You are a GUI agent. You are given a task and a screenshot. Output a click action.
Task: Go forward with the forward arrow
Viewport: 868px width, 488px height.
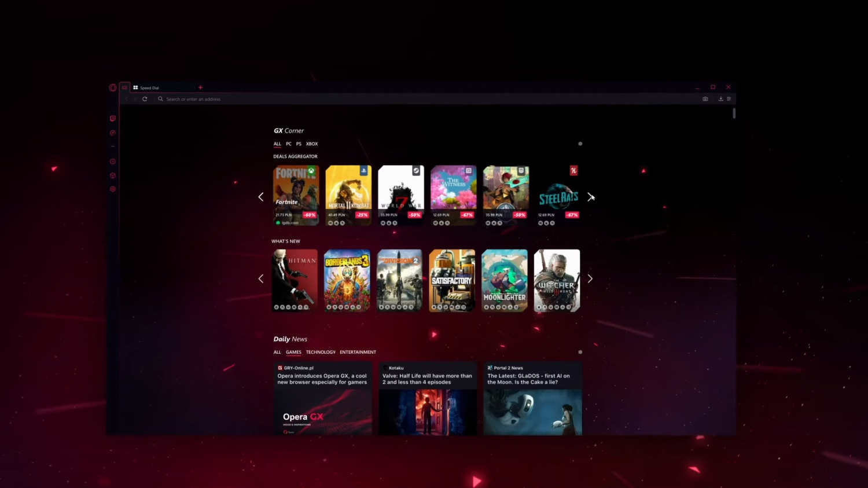(135, 99)
